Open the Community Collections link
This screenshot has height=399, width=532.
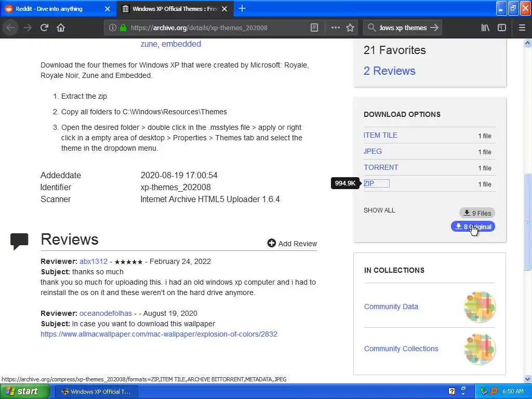point(401,349)
